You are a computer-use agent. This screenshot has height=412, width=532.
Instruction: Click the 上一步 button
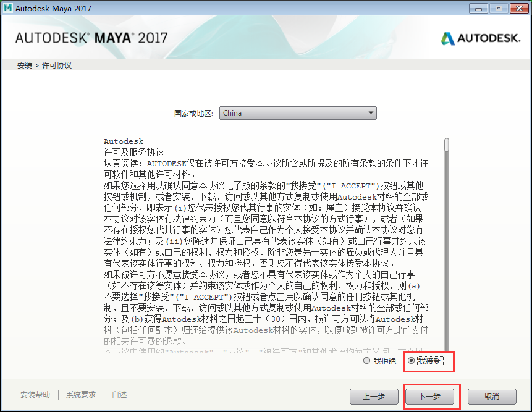374,397
